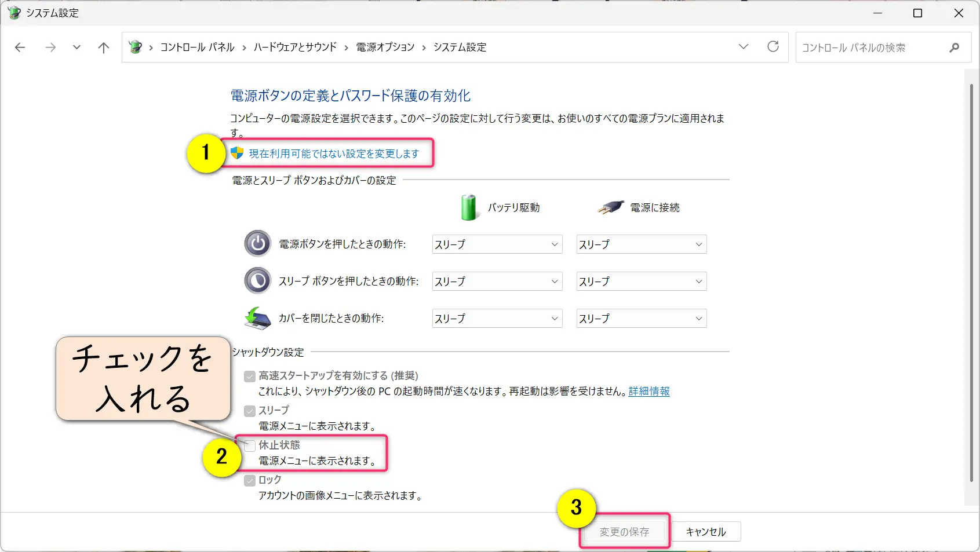The height and width of the screenshot is (552, 980).
Task: Click 変更の保存 button
Action: point(624,532)
